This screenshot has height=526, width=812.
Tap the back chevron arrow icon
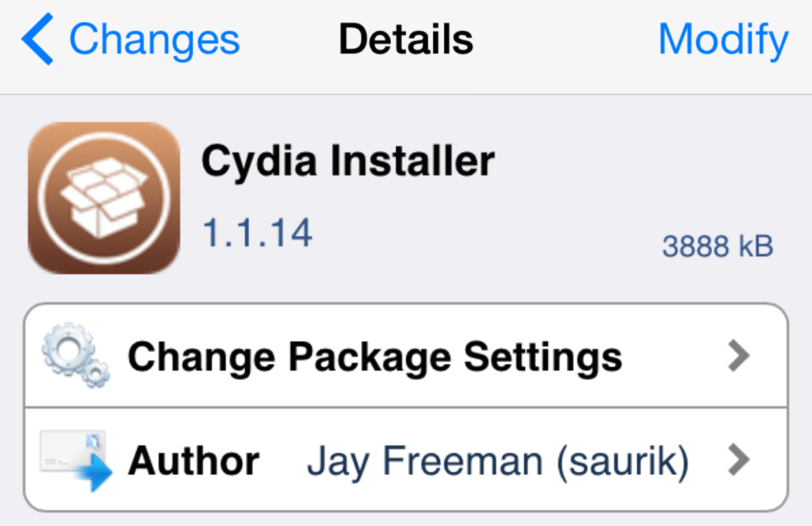37,39
